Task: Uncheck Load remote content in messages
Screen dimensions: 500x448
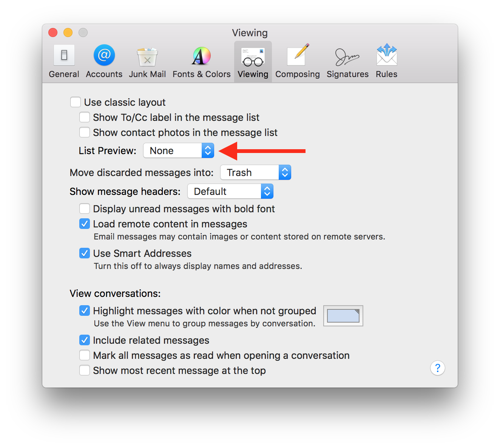Action: pos(85,224)
